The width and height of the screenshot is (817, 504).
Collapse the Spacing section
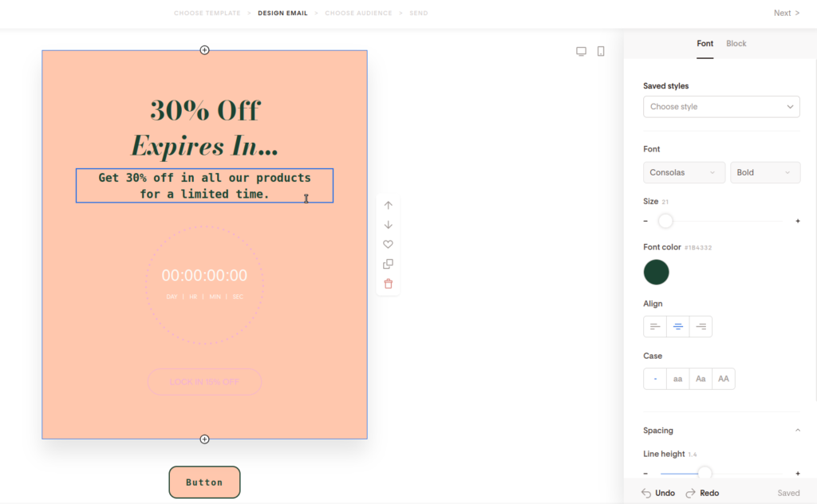(x=798, y=431)
